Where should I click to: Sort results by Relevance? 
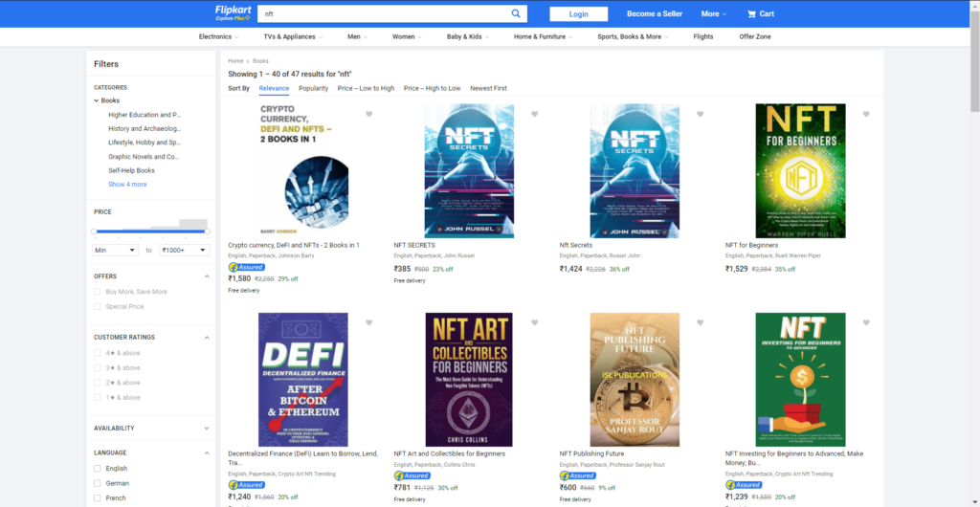pyautogui.click(x=274, y=89)
